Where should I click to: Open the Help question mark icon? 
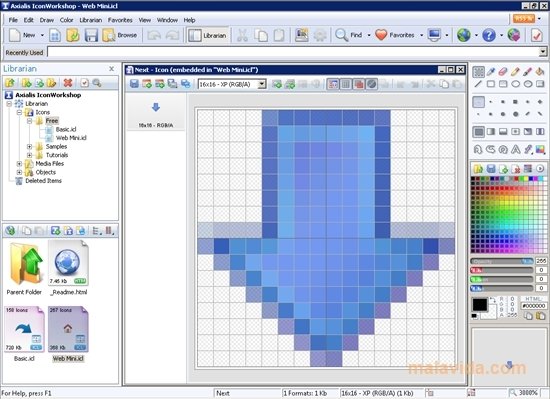[489, 35]
